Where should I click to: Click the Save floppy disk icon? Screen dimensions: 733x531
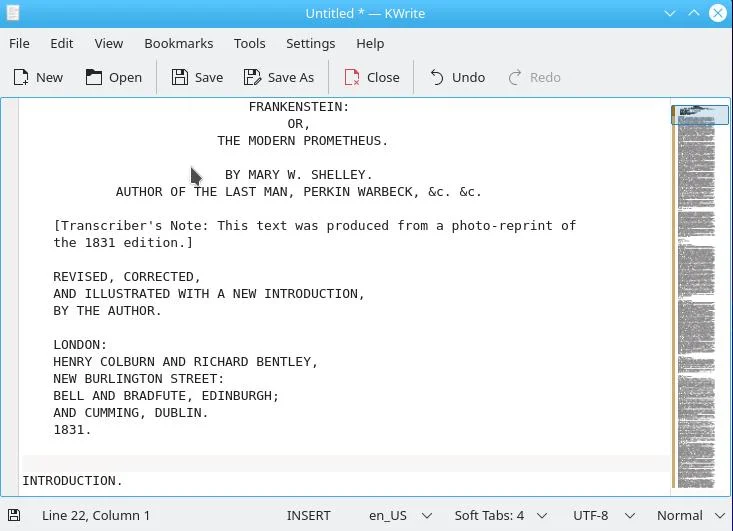tap(180, 77)
